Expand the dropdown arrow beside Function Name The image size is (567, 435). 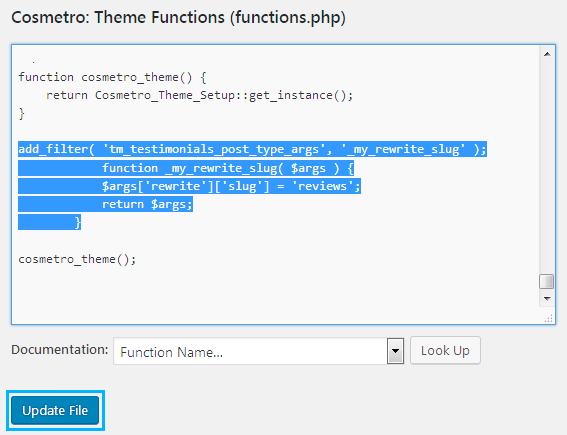click(x=396, y=351)
